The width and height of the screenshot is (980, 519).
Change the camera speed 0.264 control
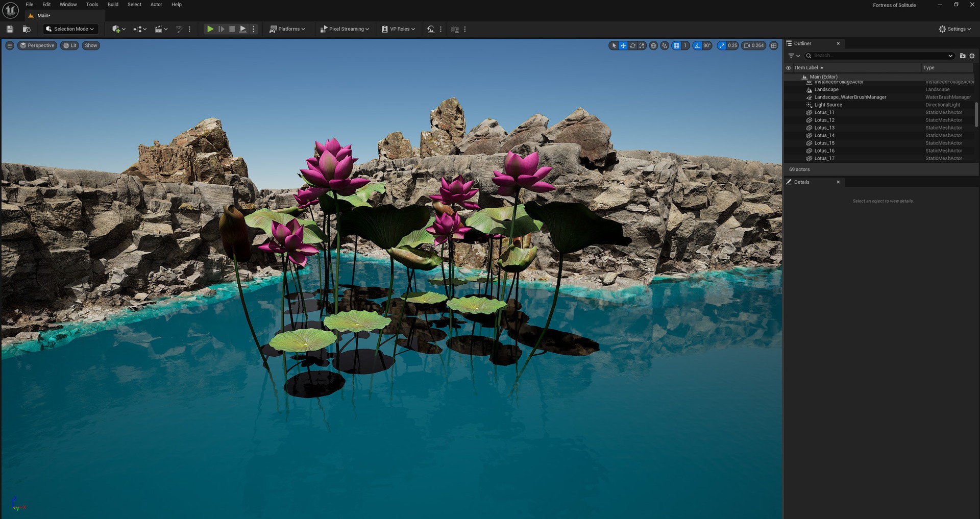click(x=754, y=45)
